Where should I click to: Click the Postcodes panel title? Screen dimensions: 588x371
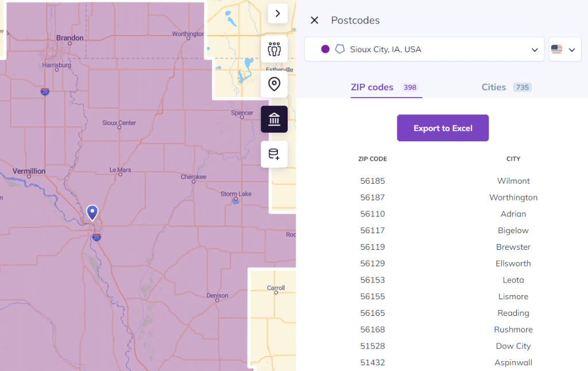(355, 20)
